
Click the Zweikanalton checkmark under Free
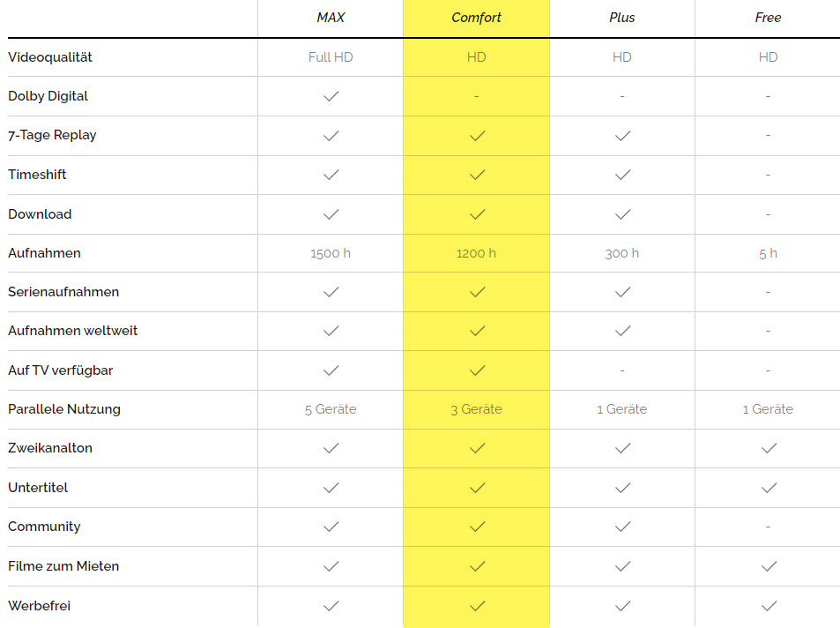[769, 448]
